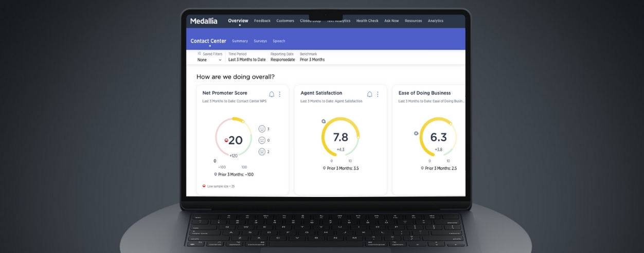
Task: Click the Agent Satisfaction alert bell
Action: 369,94
